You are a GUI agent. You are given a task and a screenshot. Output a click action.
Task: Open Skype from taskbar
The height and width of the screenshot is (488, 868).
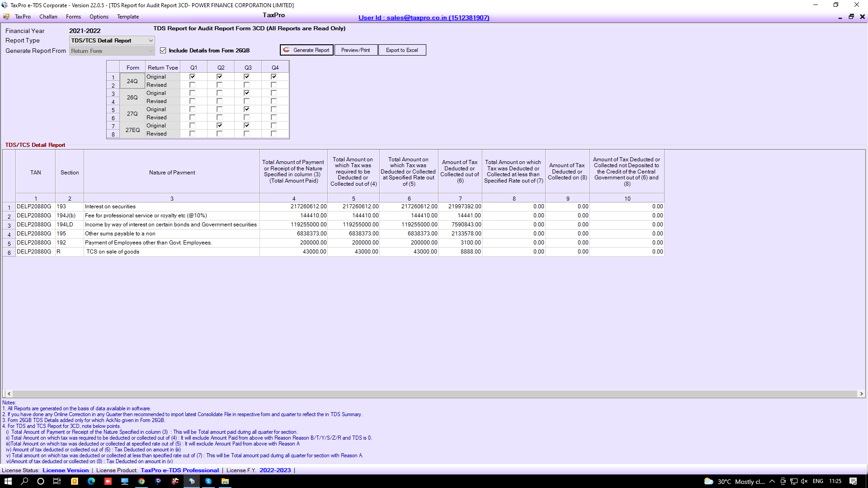click(x=208, y=481)
